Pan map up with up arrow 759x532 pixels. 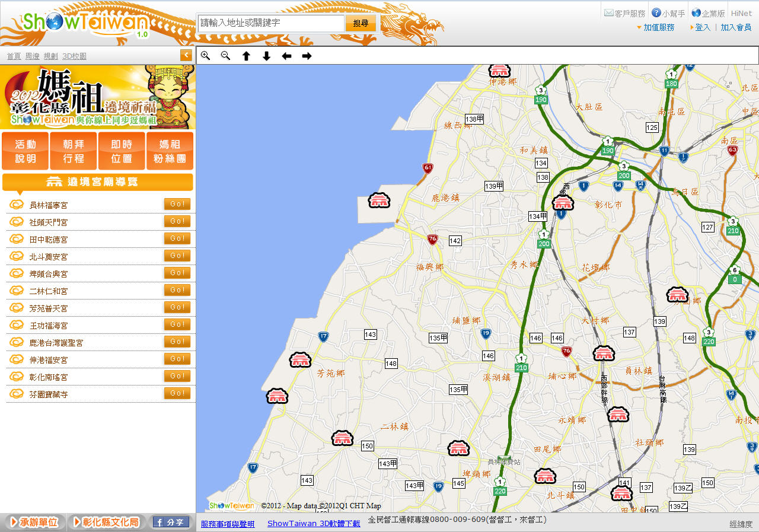click(246, 56)
